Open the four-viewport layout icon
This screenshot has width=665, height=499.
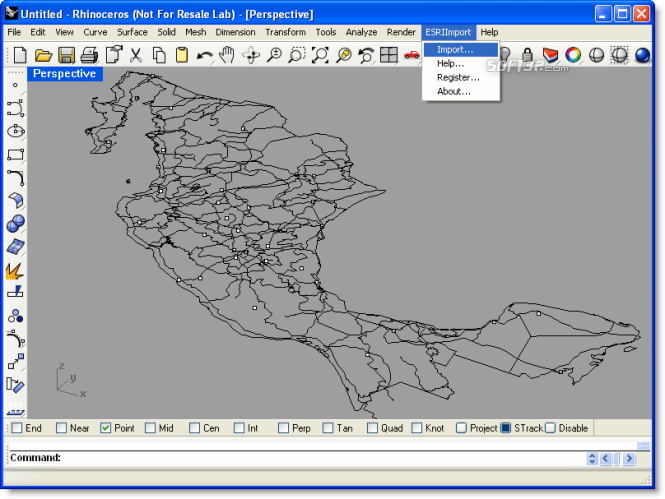pyautogui.click(x=388, y=55)
